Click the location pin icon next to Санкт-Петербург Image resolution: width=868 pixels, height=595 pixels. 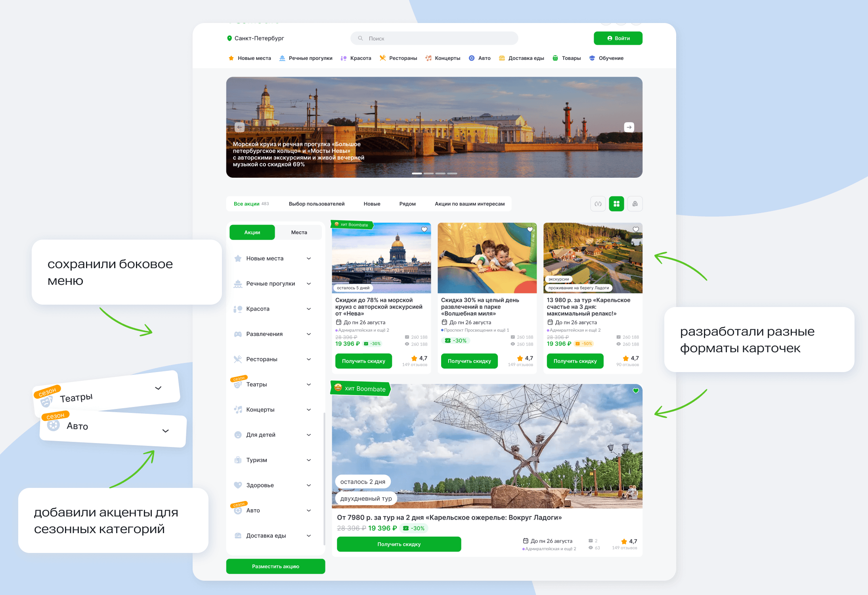[x=229, y=38]
